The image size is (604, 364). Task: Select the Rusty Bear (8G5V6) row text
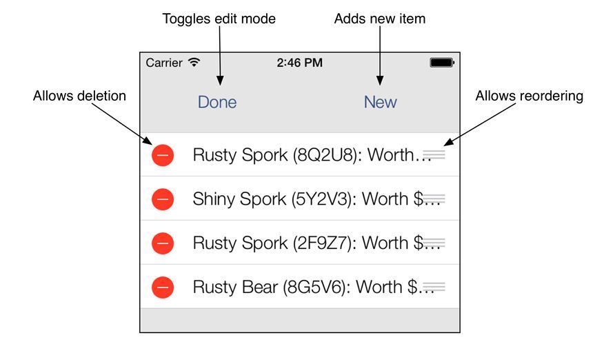(314, 287)
